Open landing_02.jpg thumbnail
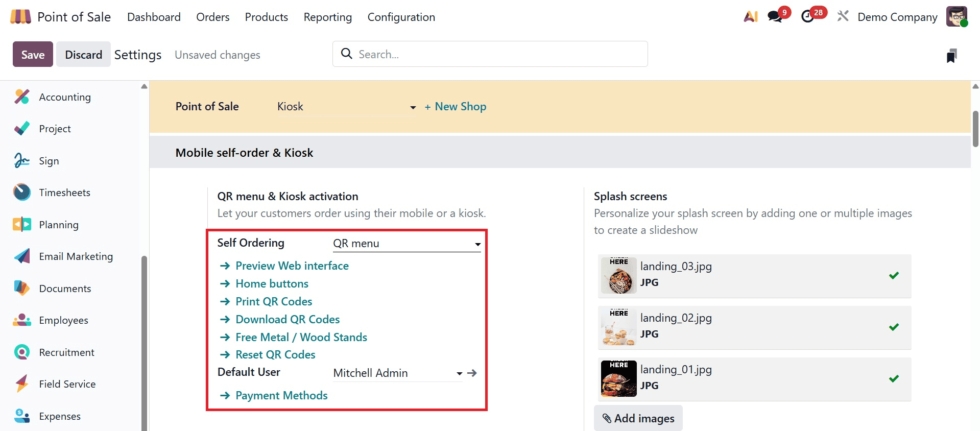Viewport: 980px width, 431px height. tap(619, 327)
